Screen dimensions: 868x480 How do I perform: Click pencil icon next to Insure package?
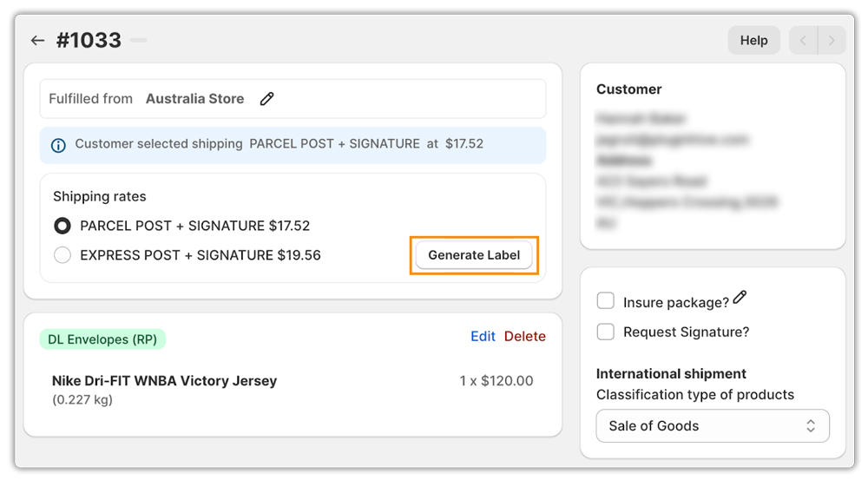click(x=740, y=298)
